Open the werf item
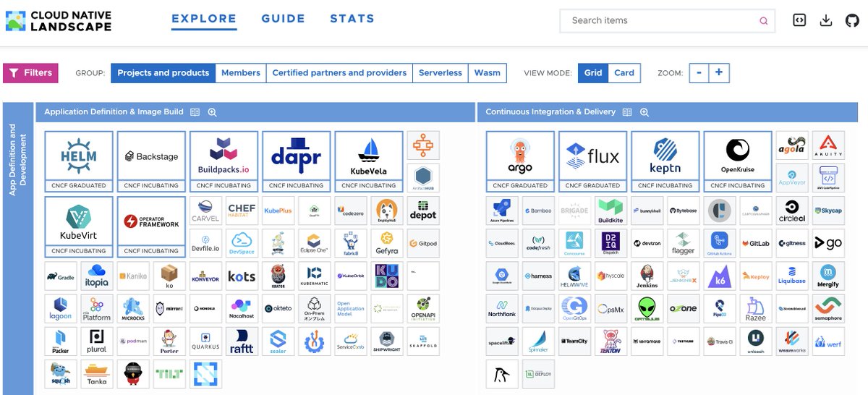 click(827, 341)
